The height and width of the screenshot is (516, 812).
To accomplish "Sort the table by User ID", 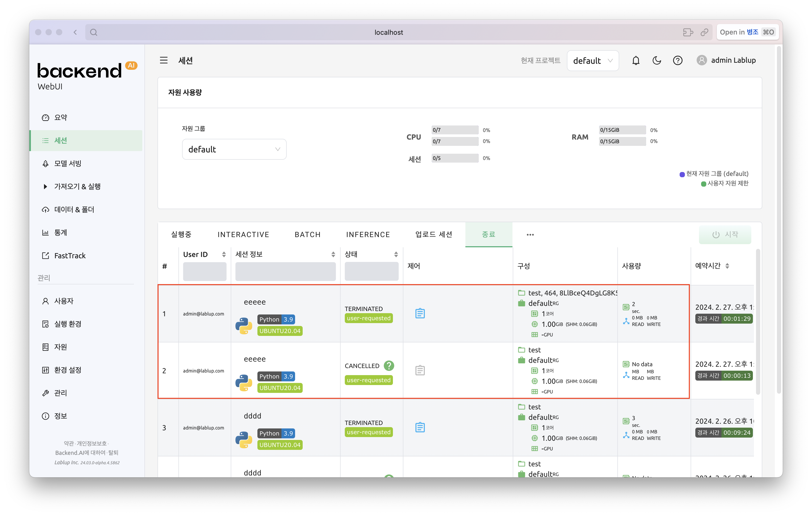I will pos(224,254).
